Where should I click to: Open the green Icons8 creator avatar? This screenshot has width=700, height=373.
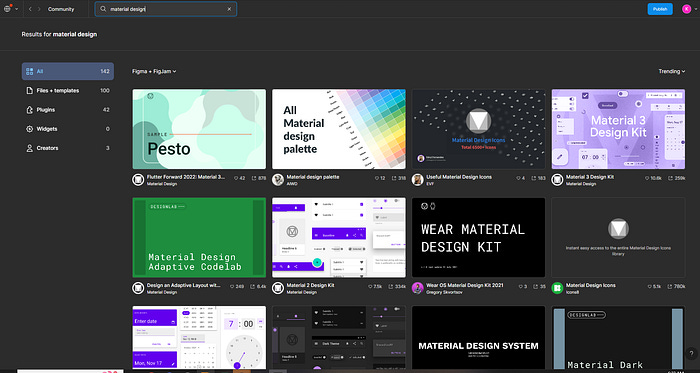[x=557, y=288]
